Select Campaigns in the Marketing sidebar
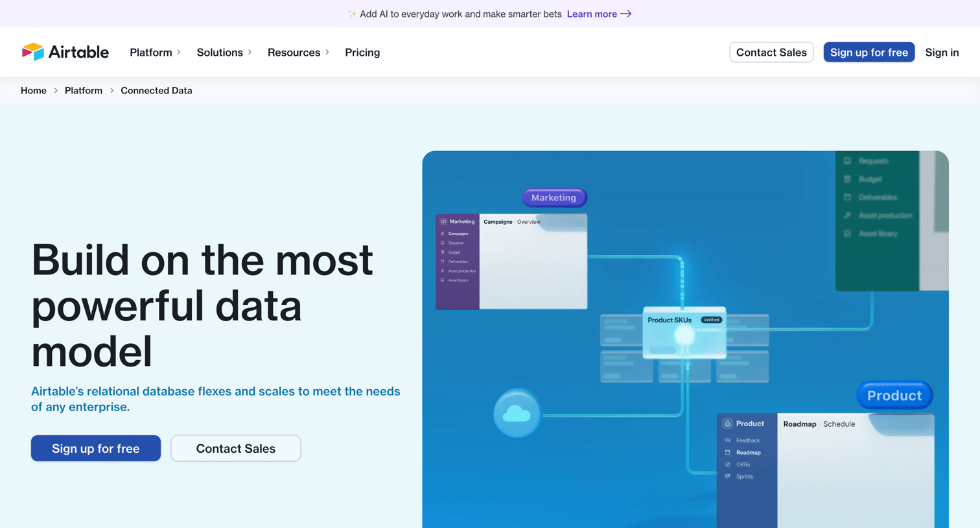 (458, 234)
